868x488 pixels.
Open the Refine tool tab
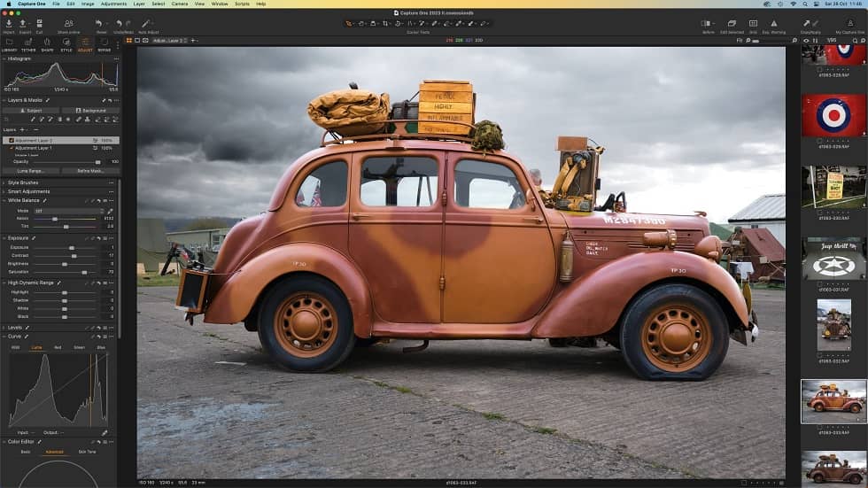[x=105, y=45]
